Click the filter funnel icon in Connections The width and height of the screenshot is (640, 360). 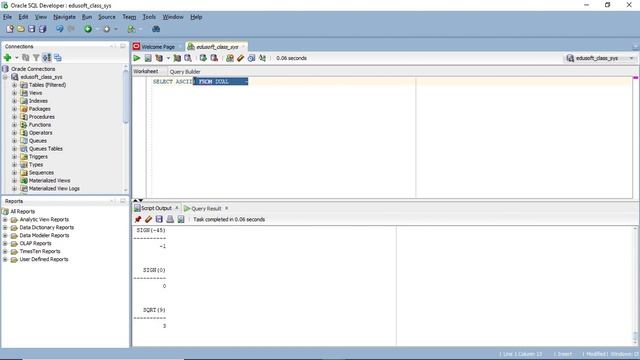tap(36, 58)
